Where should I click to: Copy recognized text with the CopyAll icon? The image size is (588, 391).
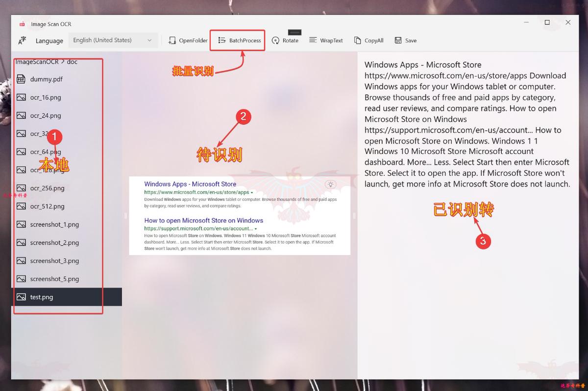pos(359,40)
